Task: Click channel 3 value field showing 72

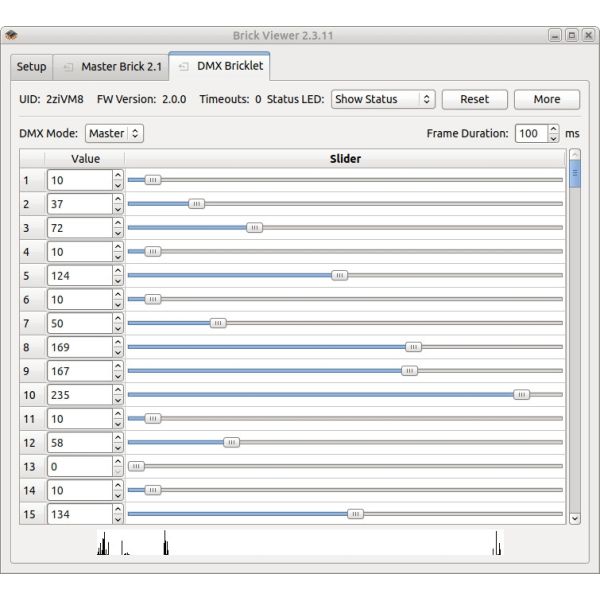Action: (80, 228)
